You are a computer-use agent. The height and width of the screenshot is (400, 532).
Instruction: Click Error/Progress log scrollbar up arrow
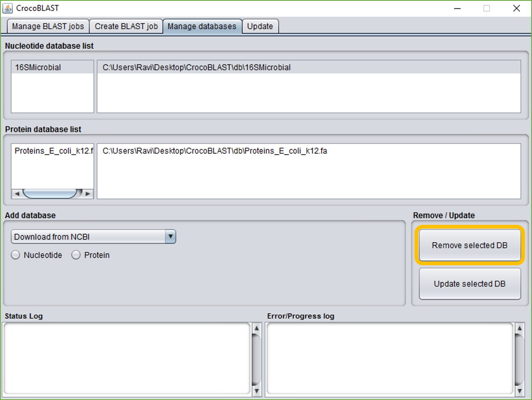tap(520, 328)
